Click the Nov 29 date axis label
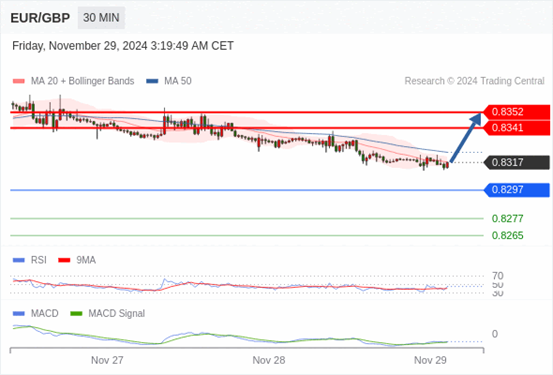 430,360
